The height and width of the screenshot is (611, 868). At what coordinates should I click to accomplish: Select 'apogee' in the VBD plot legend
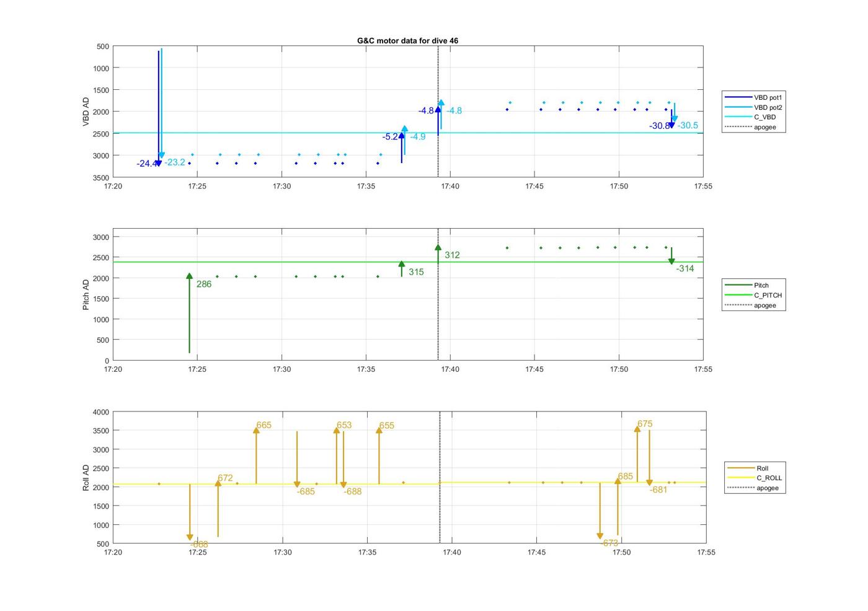[x=750, y=127]
